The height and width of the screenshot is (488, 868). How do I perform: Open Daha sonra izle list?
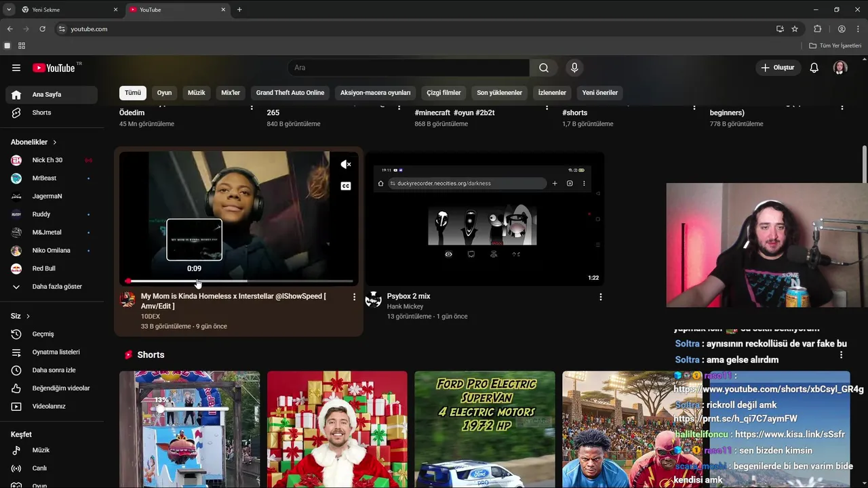click(52, 370)
